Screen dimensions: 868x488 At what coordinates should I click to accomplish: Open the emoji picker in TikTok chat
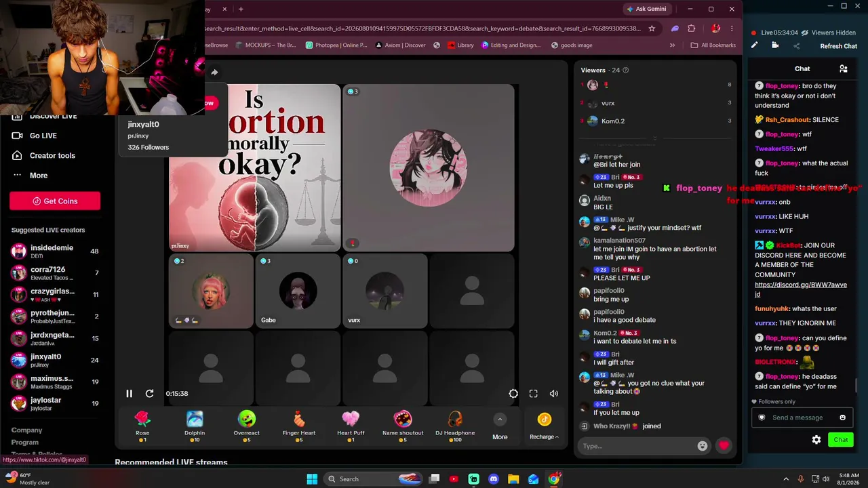(703, 446)
